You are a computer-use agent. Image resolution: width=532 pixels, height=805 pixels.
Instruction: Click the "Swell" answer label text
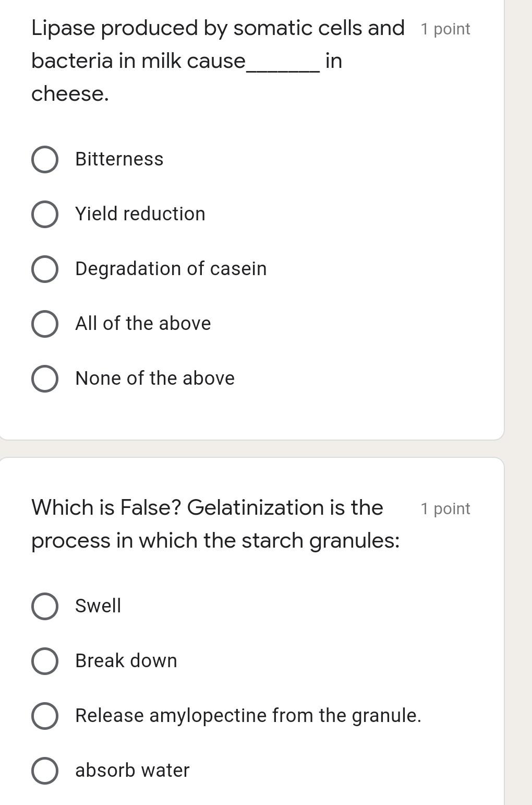click(x=98, y=606)
